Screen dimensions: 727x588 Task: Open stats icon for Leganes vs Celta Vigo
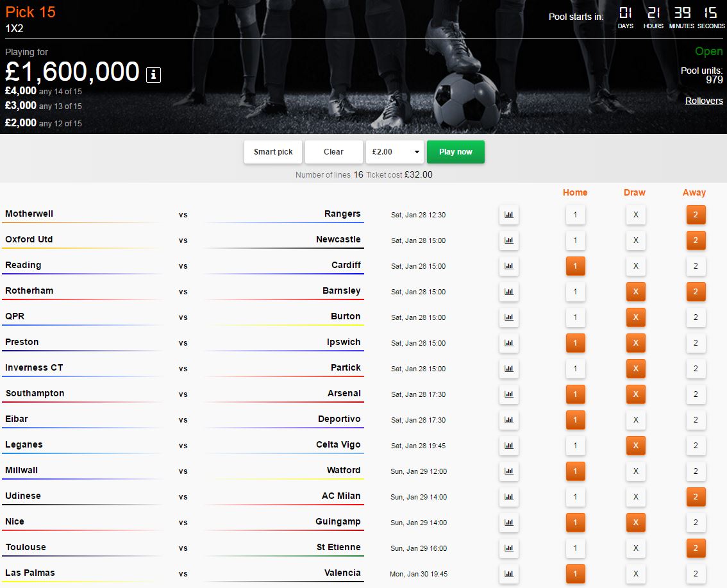click(509, 446)
